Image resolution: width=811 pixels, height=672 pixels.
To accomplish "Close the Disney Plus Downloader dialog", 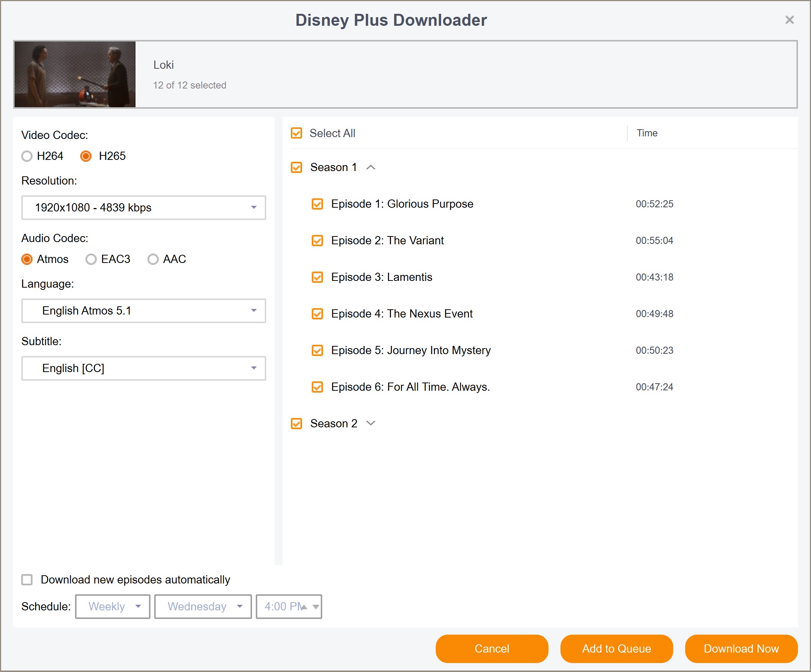I will click(789, 20).
